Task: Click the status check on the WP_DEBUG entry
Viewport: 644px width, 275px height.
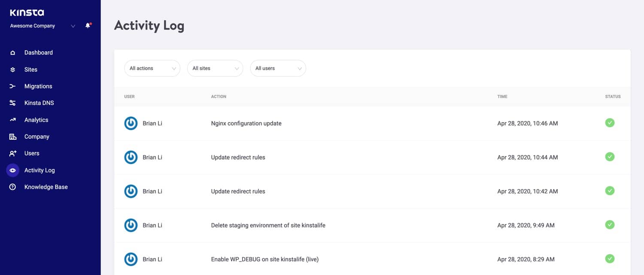Action: (x=610, y=259)
